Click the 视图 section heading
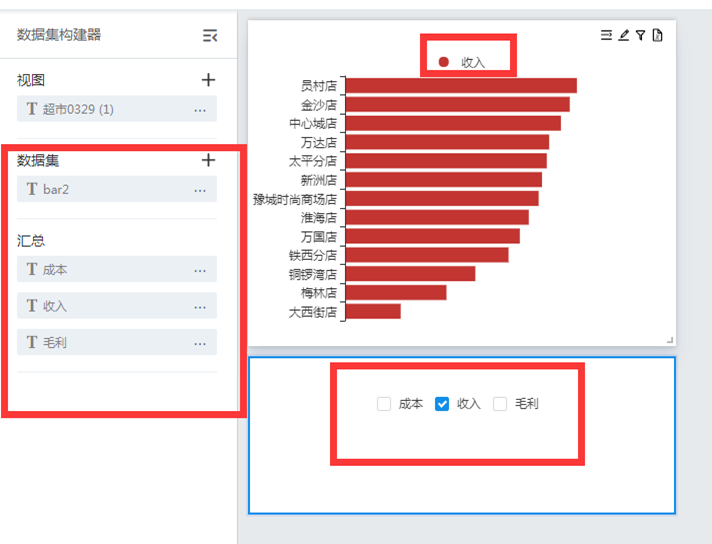 coord(31,80)
